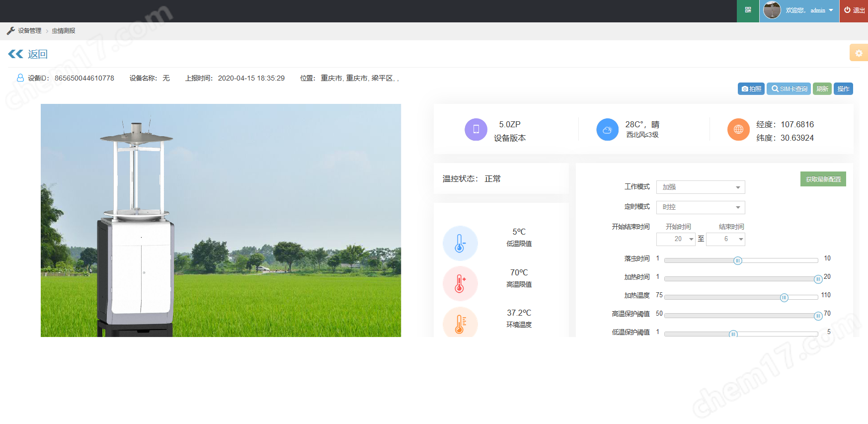
Task: Click the blue weather cloud icon
Action: [x=607, y=130]
